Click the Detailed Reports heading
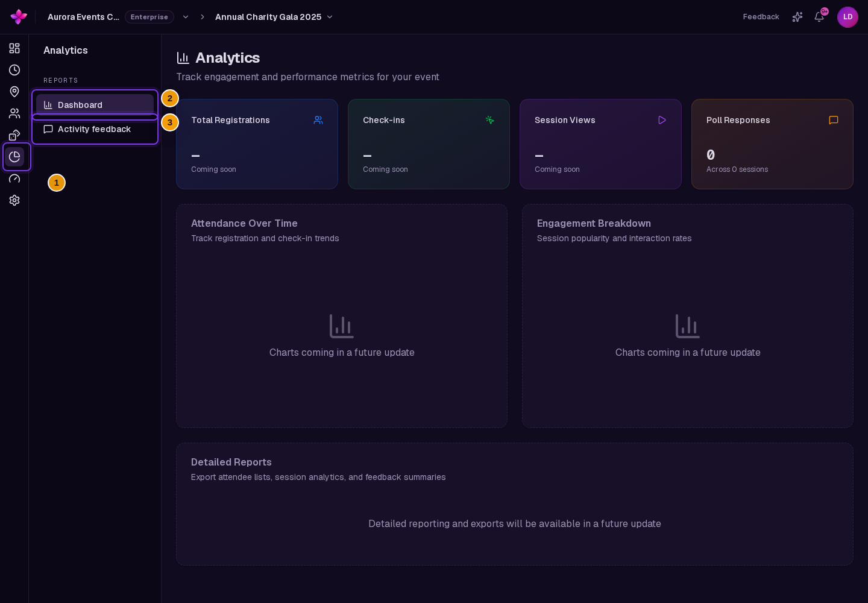Viewport: 868px width, 603px height. (x=231, y=462)
